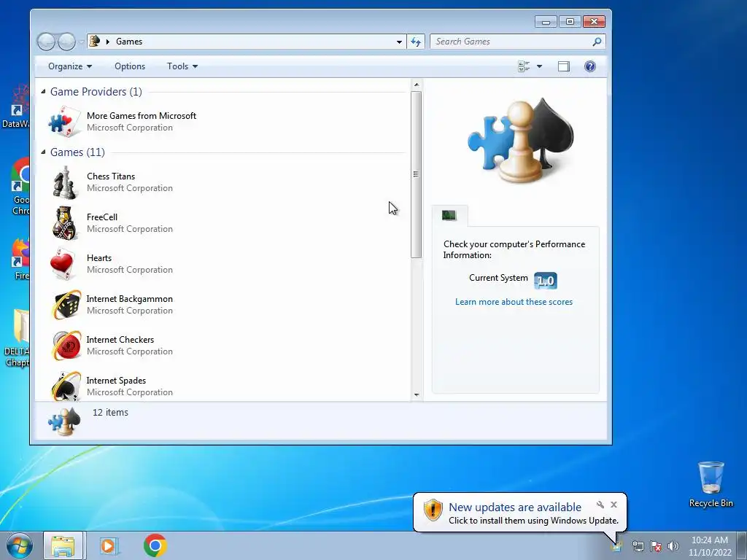The height and width of the screenshot is (560, 747).
Task: Minimize the Games window
Action: pos(546,21)
